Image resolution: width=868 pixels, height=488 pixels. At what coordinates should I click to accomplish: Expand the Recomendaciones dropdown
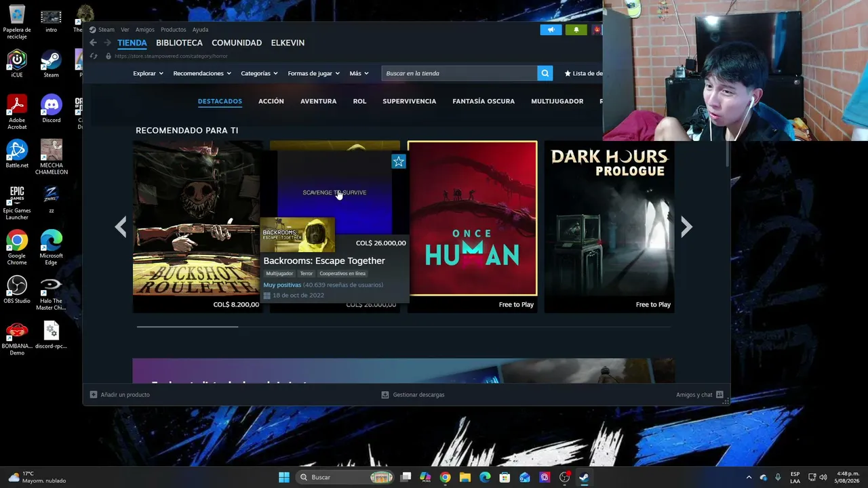202,73
